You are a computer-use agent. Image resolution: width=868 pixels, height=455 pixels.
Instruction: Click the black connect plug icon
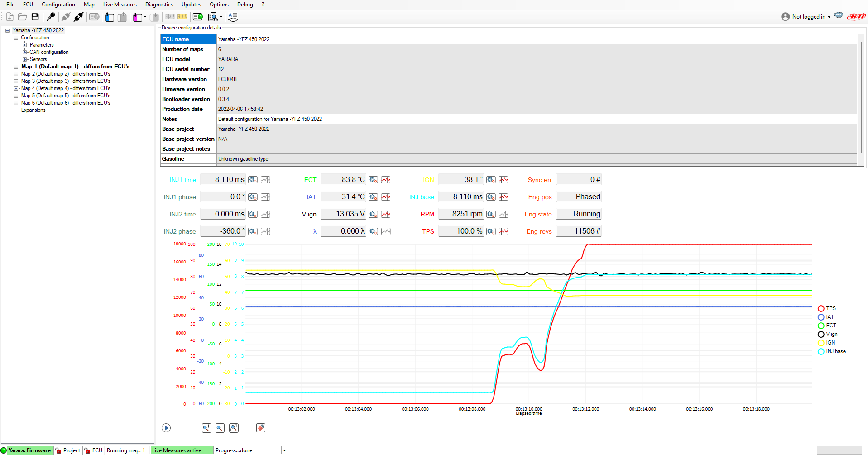pyautogui.click(x=78, y=17)
